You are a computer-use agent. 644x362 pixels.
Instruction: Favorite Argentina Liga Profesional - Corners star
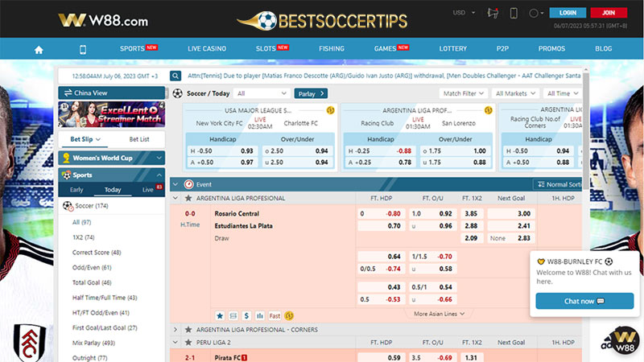[188, 330]
